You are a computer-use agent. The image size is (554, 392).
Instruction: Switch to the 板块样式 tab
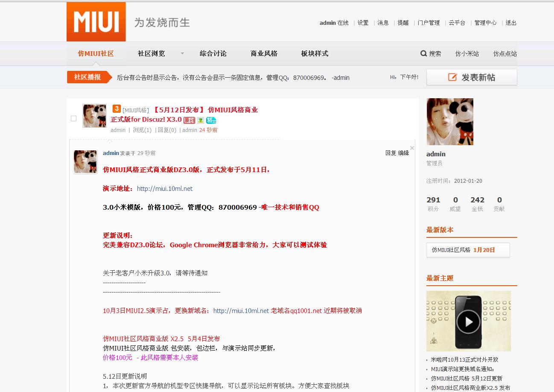pyautogui.click(x=315, y=53)
